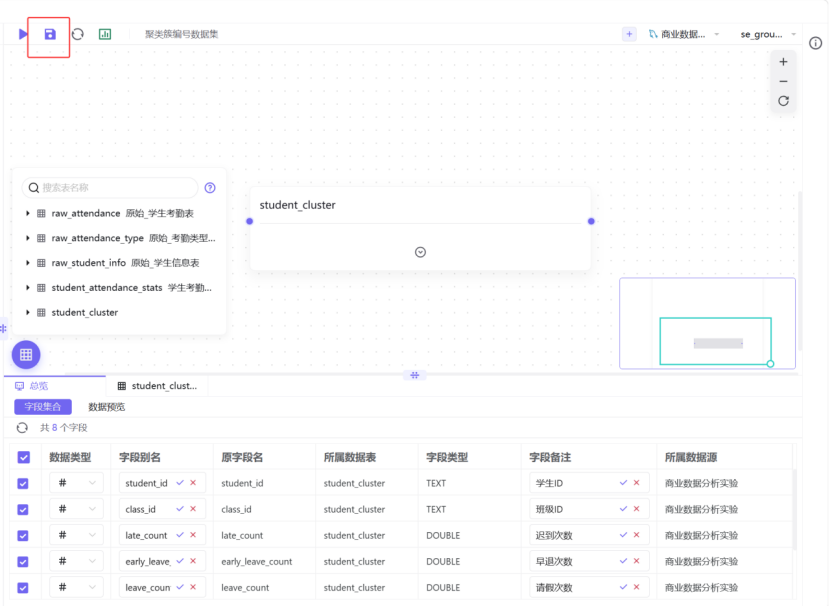Click the plus add button near 商业数据
831x607 pixels.
point(629,34)
